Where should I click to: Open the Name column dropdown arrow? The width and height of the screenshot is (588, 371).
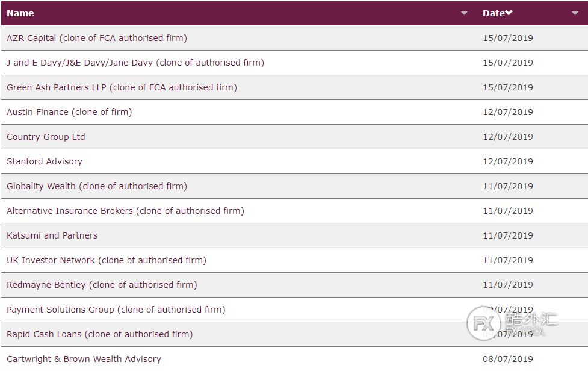pyautogui.click(x=464, y=13)
